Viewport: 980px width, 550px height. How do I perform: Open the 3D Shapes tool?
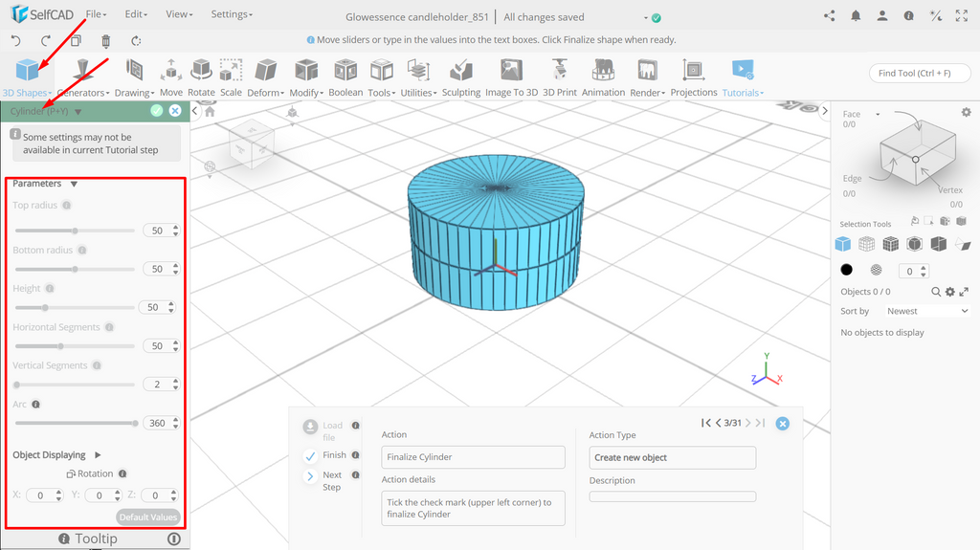[x=27, y=77]
